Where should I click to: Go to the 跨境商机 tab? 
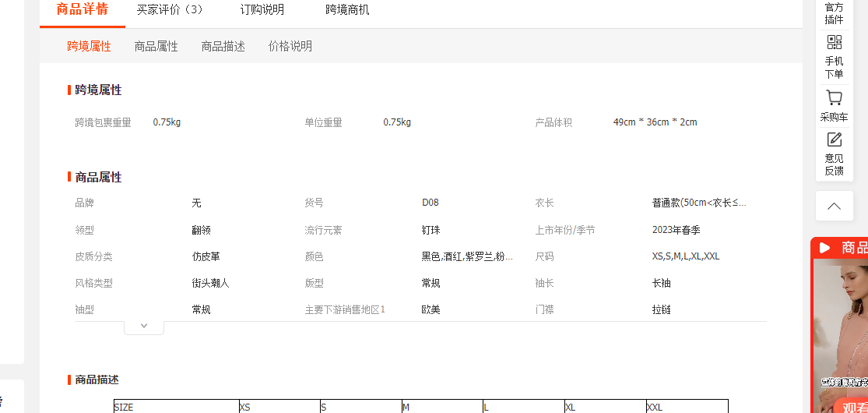pyautogui.click(x=347, y=10)
